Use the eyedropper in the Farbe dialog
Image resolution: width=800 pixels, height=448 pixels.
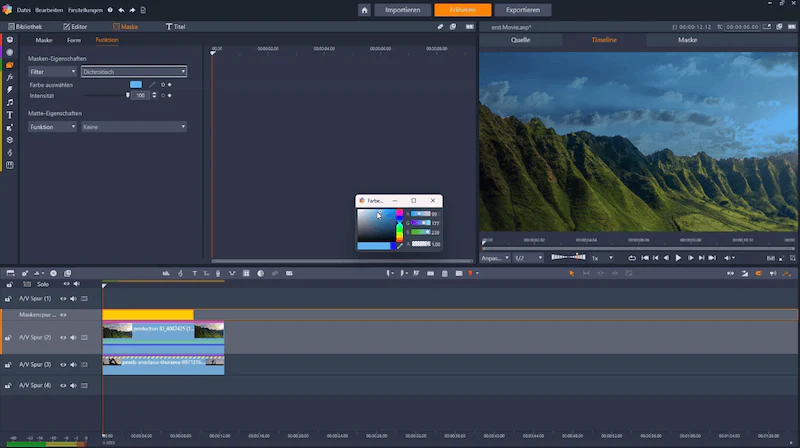[400, 245]
